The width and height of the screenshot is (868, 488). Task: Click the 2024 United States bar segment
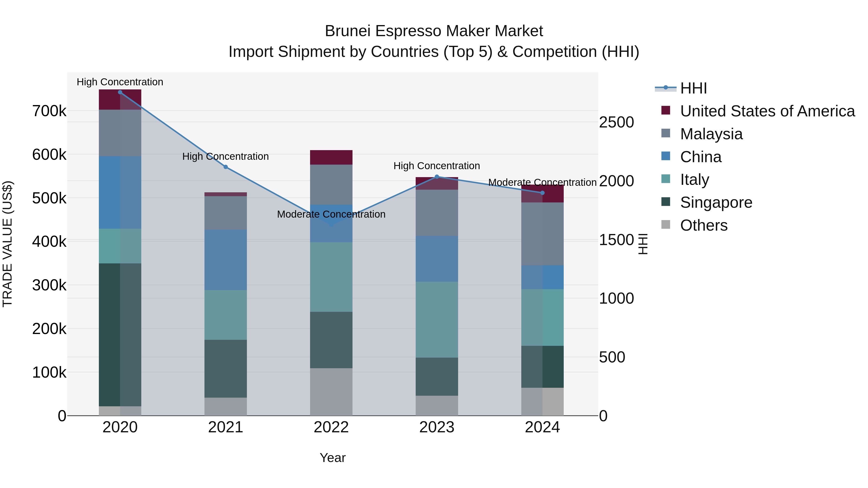[542, 194]
